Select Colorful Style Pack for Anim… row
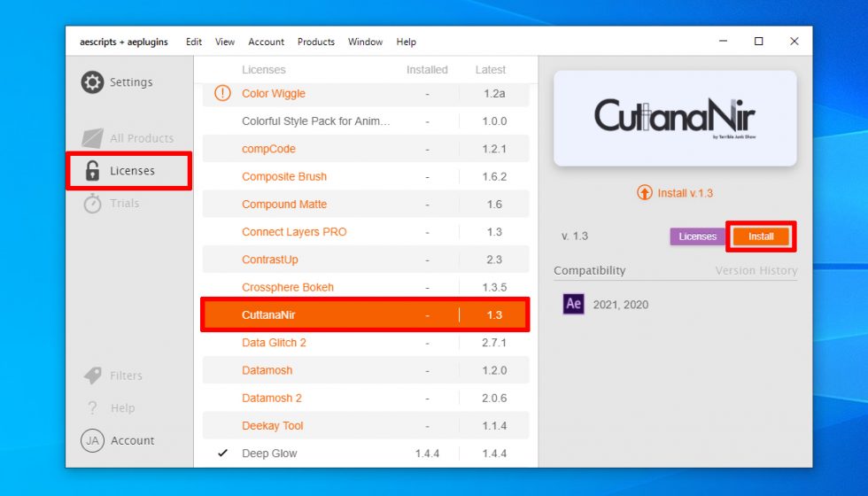Viewport: 868px width, 496px height. point(366,121)
